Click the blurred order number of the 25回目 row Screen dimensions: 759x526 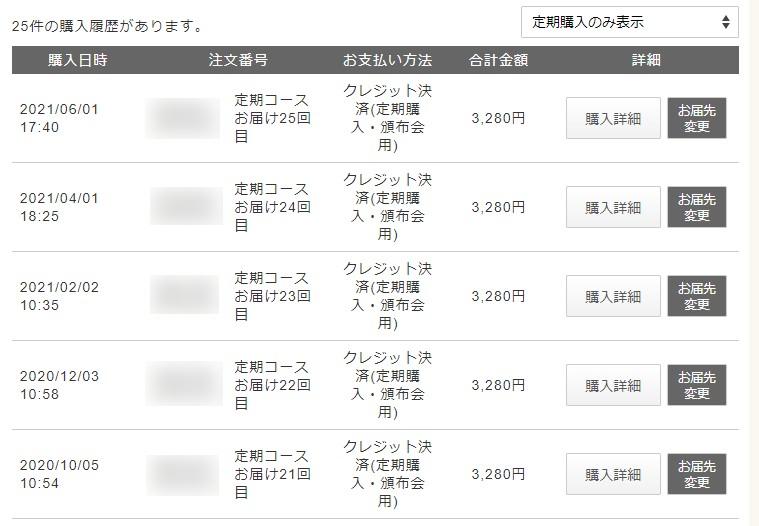(x=183, y=119)
